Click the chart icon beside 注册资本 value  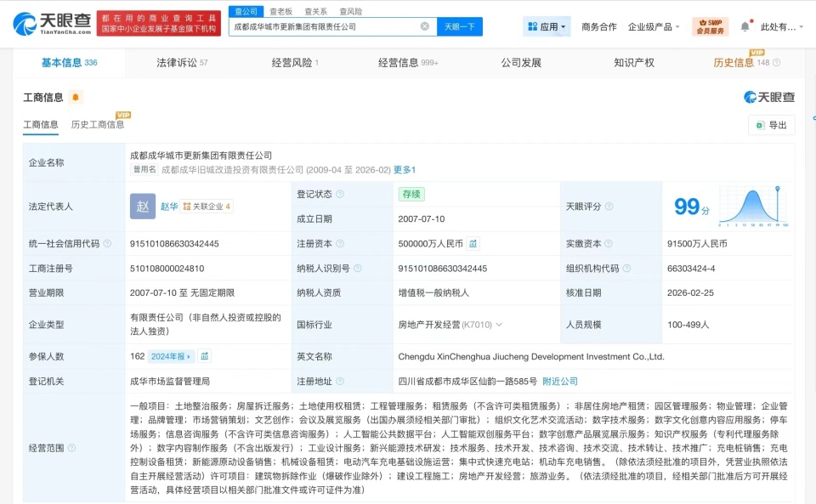pos(473,244)
